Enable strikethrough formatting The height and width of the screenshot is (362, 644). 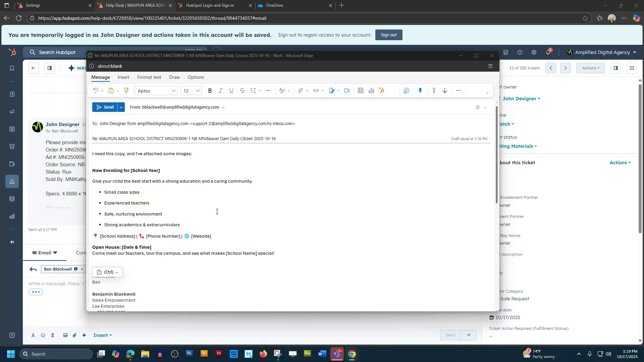pyautogui.click(x=242, y=90)
